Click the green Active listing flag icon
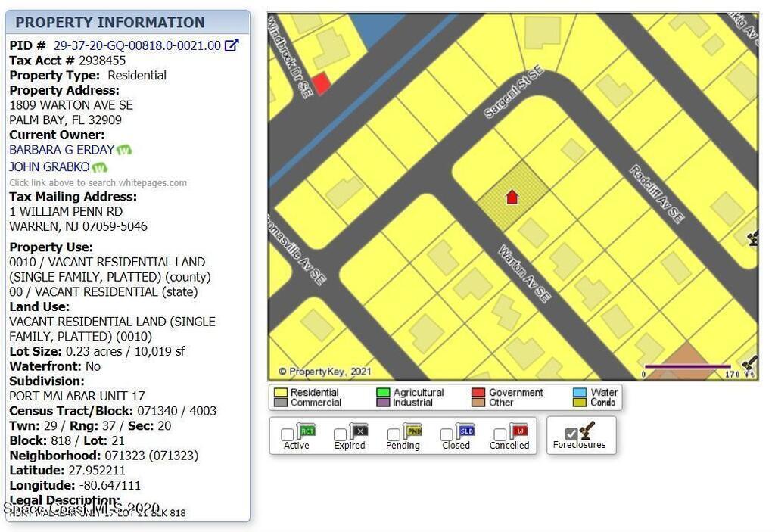 [307, 431]
